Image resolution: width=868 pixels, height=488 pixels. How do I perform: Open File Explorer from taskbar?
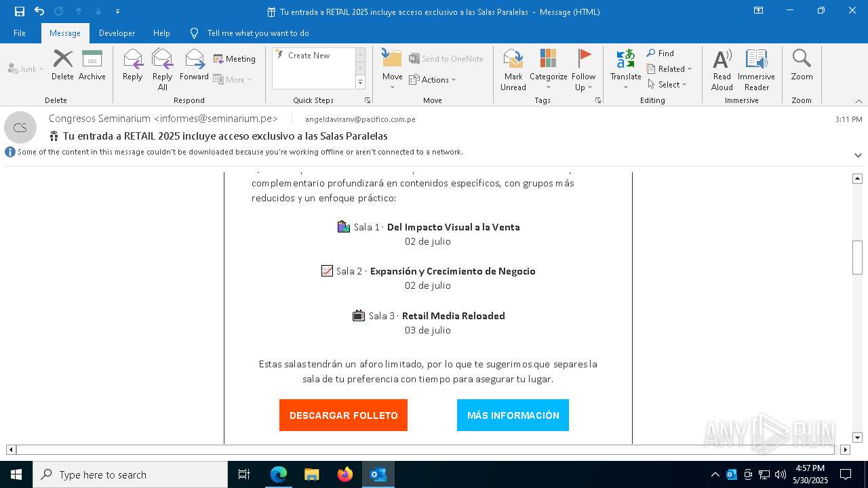tap(312, 474)
